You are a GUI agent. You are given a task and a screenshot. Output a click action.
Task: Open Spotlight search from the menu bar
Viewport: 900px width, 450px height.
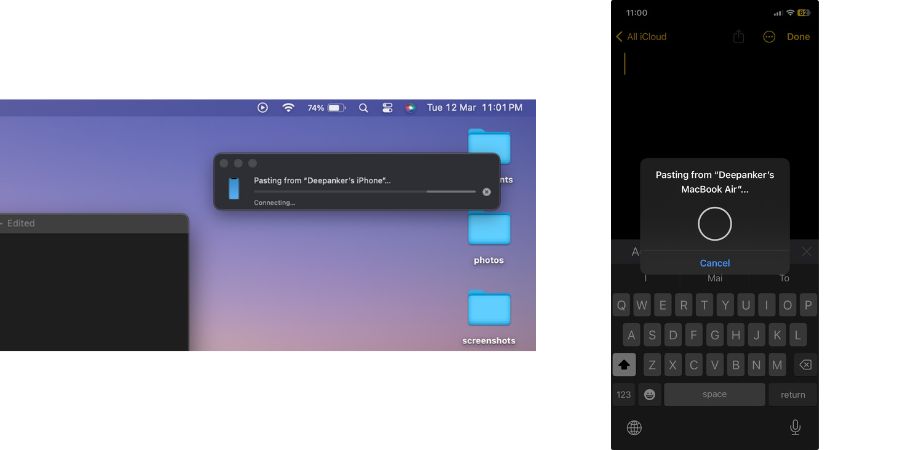(x=363, y=107)
